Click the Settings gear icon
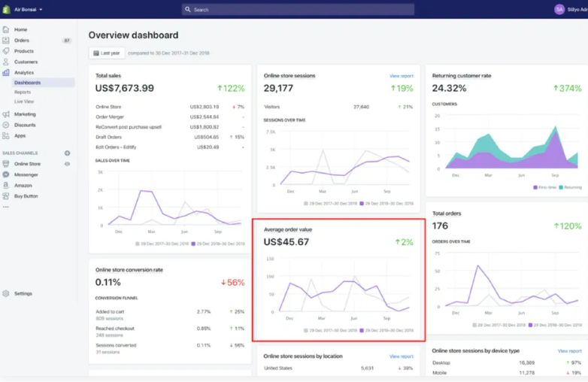 (x=6, y=293)
